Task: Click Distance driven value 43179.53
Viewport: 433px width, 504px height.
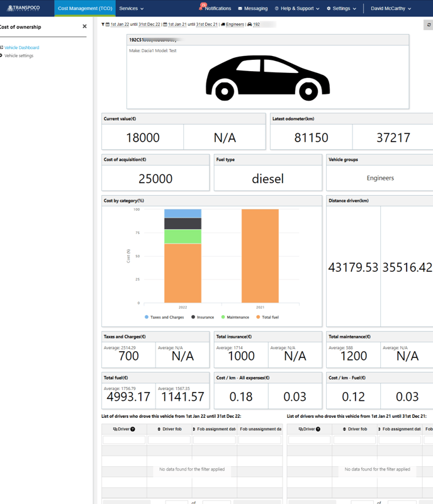Action: [353, 267]
